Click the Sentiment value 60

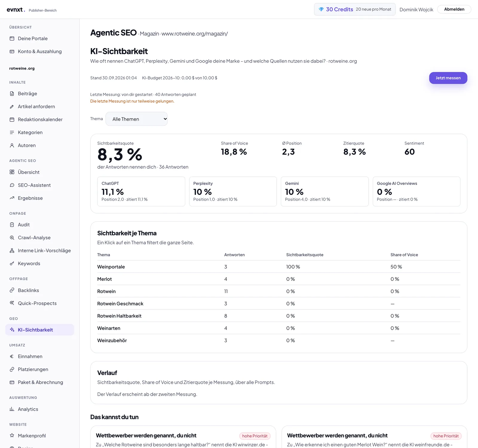pos(410,152)
